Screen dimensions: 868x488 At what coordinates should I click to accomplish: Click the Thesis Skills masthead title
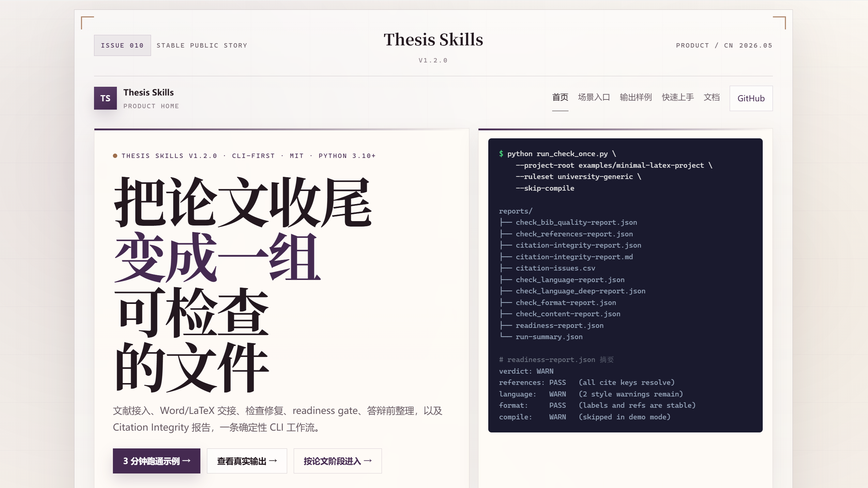click(433, 39)
